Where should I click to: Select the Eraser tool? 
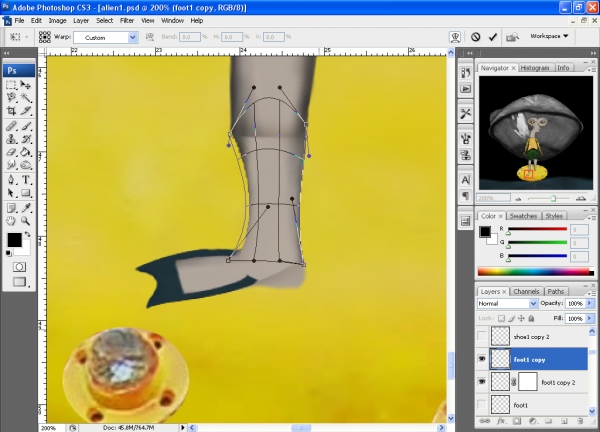pyautogui.click(x=11, y=152)
